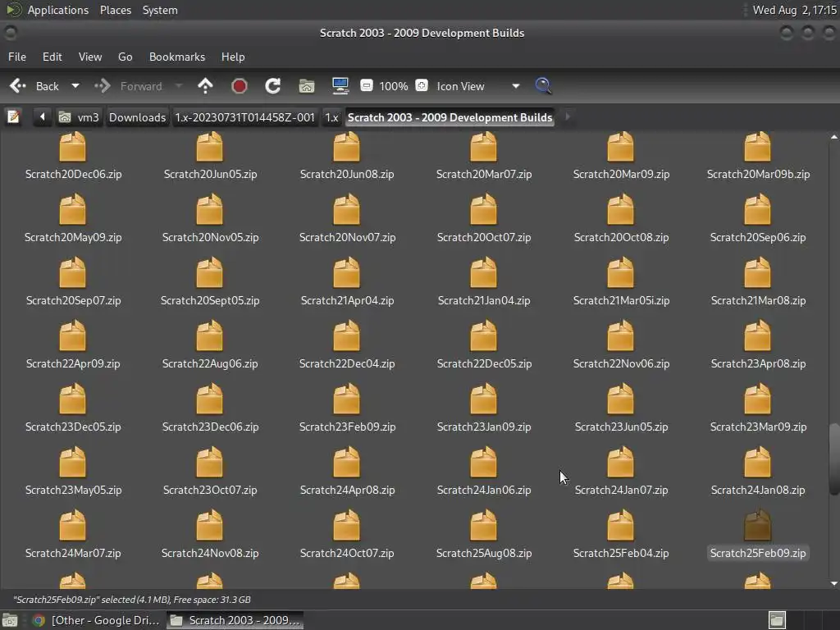Click the Computer toolbar icon
840x630 pixels.
[x=340, y=85]
